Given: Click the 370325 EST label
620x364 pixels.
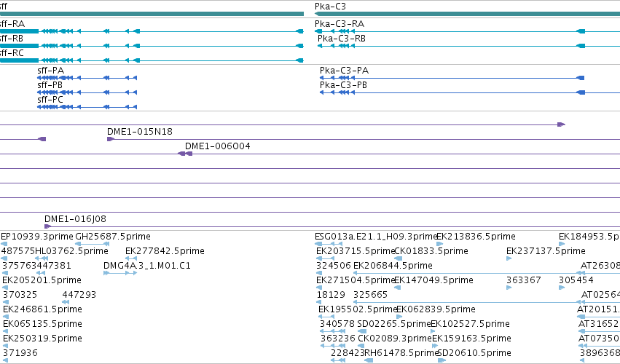Looking at the screenshot, I should pos(20,294).
